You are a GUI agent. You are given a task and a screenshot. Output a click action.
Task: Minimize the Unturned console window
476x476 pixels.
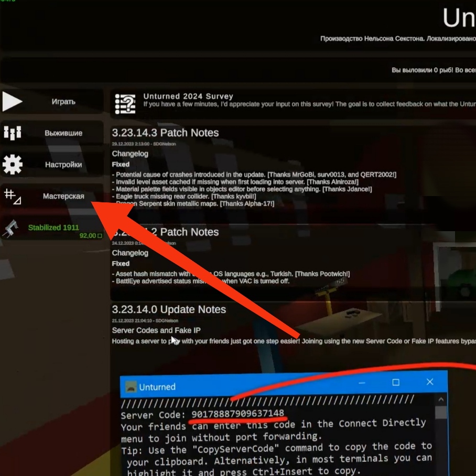(362, 383)
